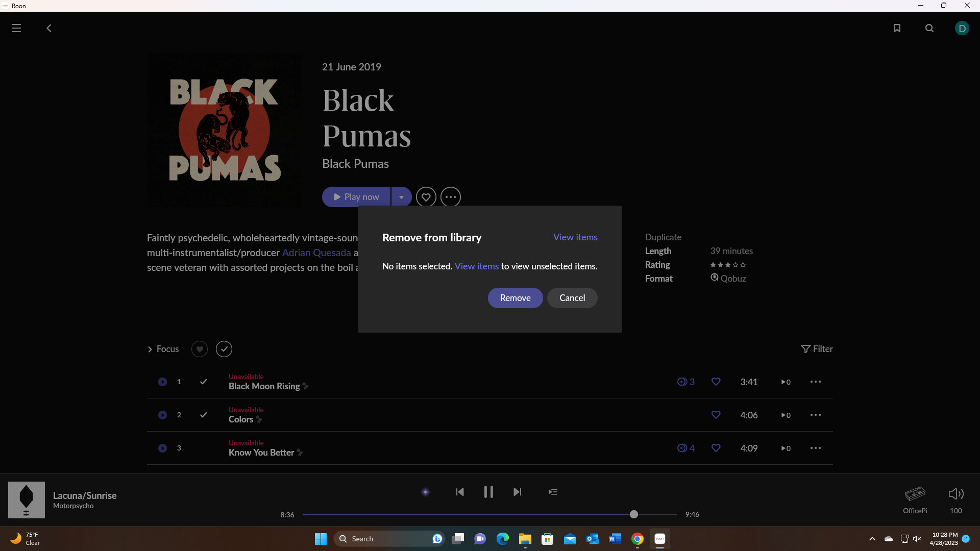Click the Black Pumas album cover
This screenshot has height=551, width=980.
[x=224, y=130]
